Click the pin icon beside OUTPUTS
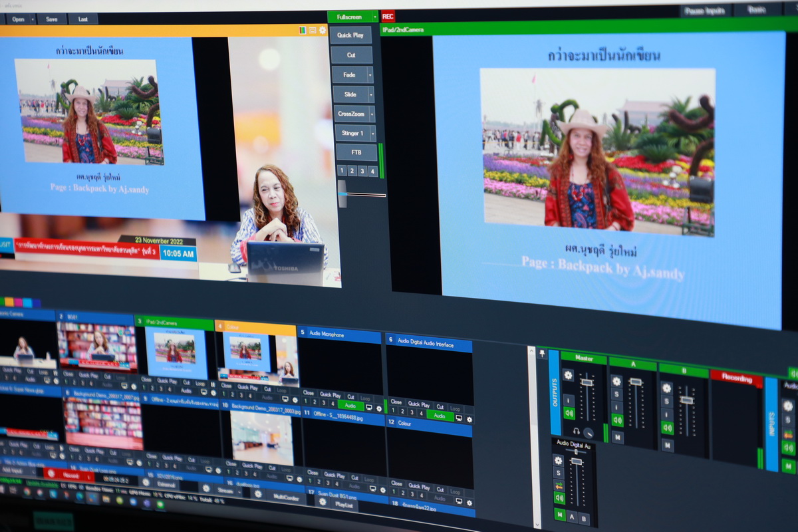Viewport: 798px width, 532px height. (542, 354)
